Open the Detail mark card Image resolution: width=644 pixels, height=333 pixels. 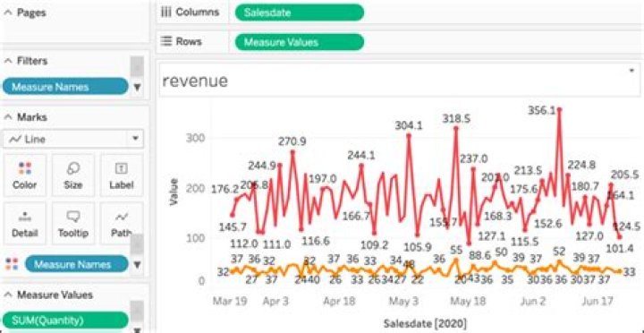tap(25, 224)
